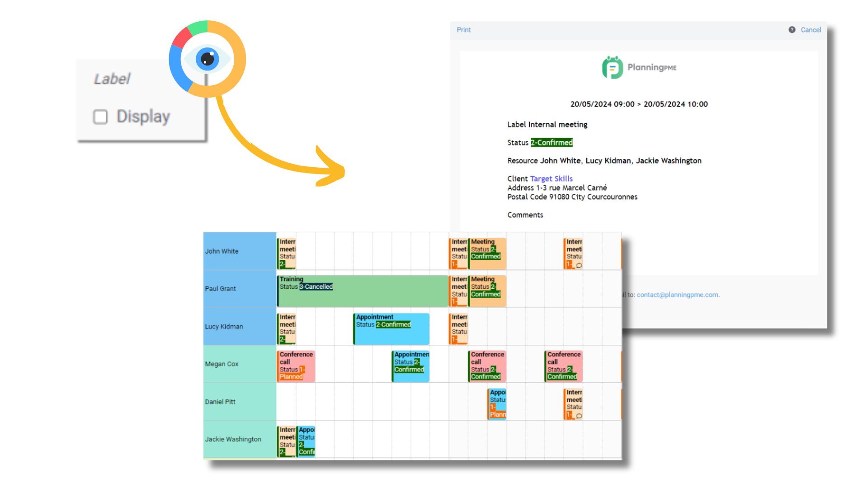The width and height of the screenshot is (868, 488).
Task: Click the Cancel button
Action: click(811, 30)
